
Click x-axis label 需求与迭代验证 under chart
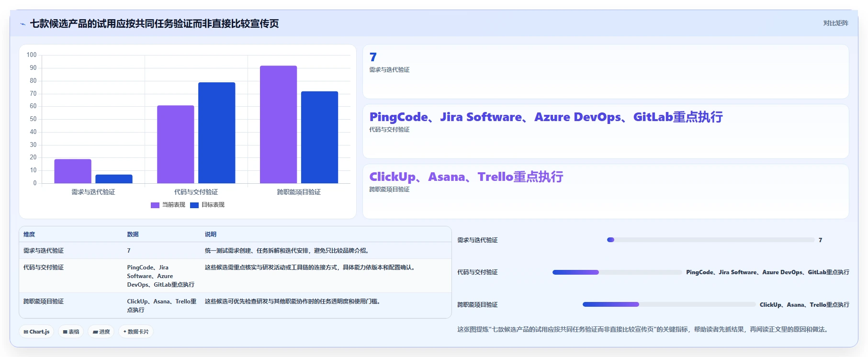point(93,192)
